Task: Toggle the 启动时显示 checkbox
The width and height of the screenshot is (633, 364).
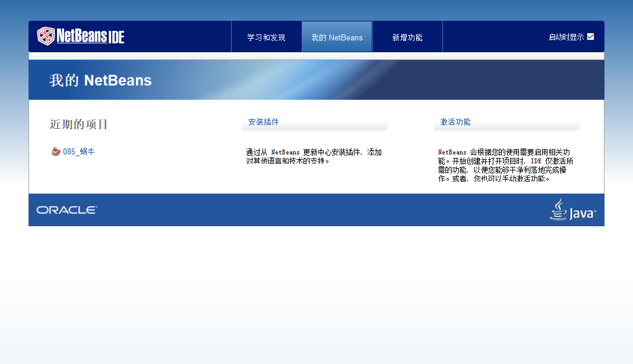Action: 591,37
